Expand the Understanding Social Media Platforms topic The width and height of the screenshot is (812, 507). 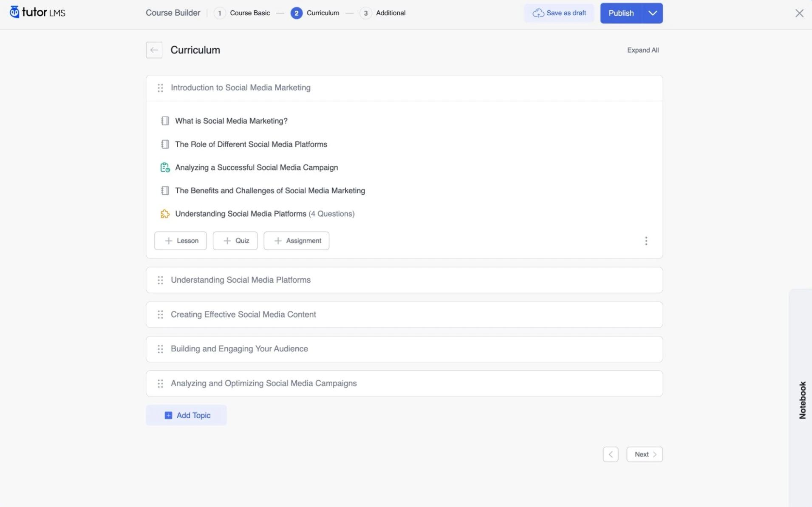240,280
